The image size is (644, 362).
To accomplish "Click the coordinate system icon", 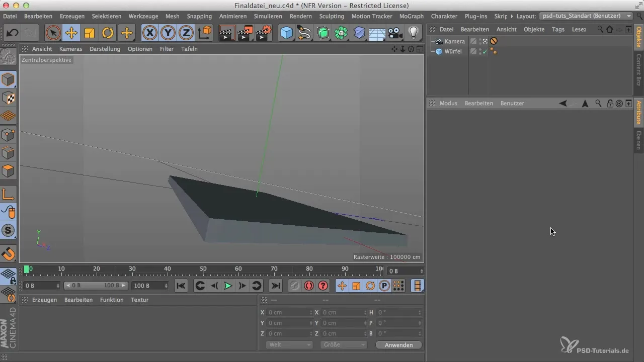I will click(205, 33).
